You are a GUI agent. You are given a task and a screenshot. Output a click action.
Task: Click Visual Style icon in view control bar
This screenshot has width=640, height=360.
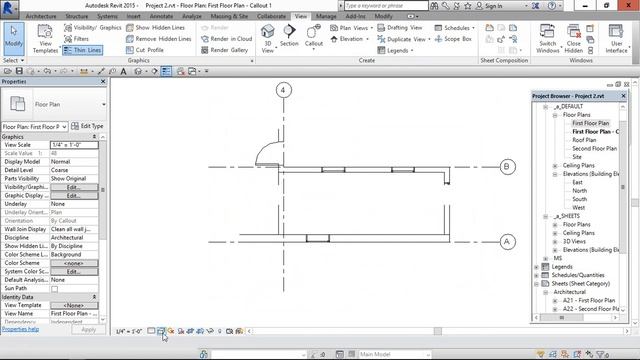(161, 331)
